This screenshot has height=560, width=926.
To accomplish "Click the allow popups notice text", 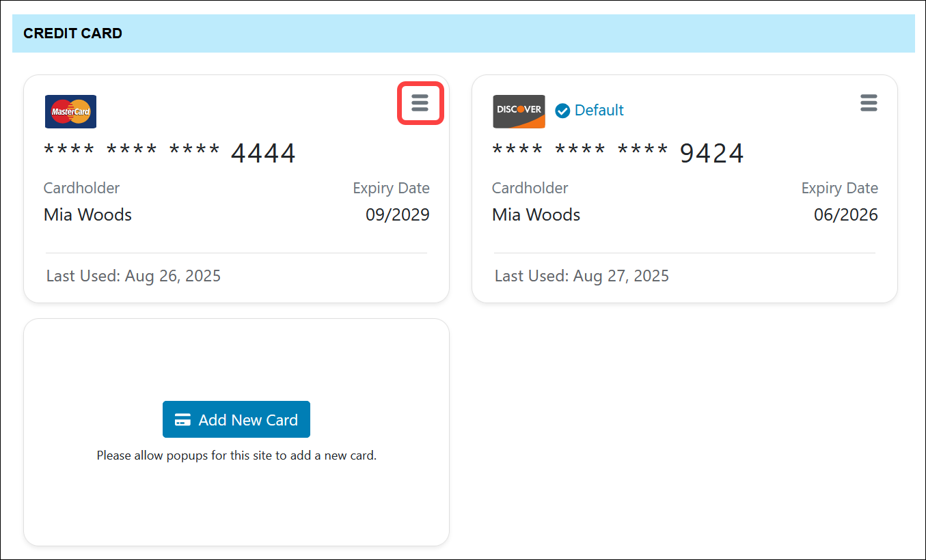I will [x=236, y=456].
